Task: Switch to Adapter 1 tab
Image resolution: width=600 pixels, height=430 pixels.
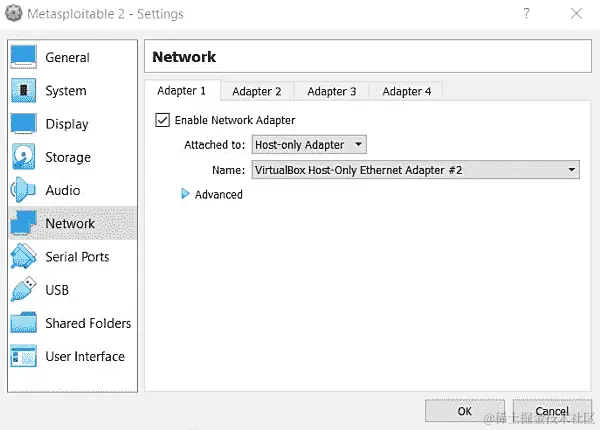Action: [x=181, y=91]
